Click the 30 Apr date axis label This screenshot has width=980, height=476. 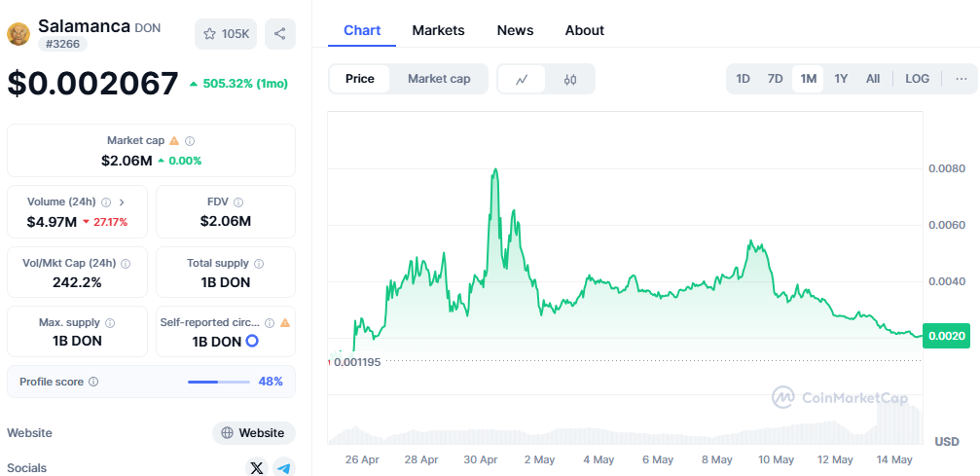click(x=480, y=459)
